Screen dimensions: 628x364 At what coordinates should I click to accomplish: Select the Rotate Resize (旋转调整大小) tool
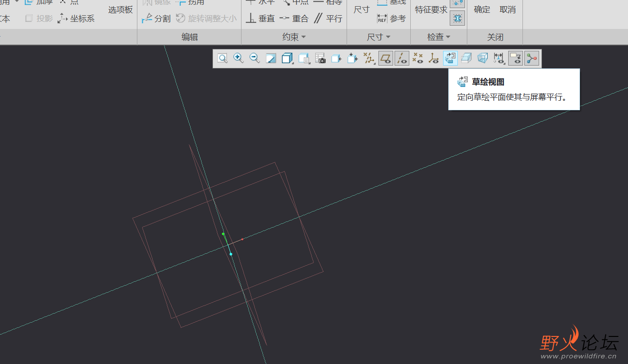(x=206, y=19)
